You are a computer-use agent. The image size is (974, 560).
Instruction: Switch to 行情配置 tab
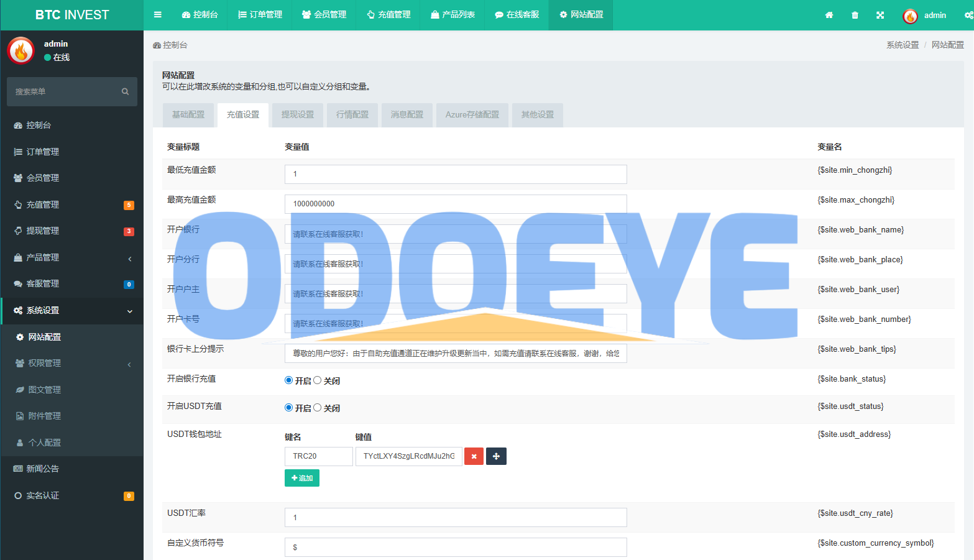pos(352,115)
